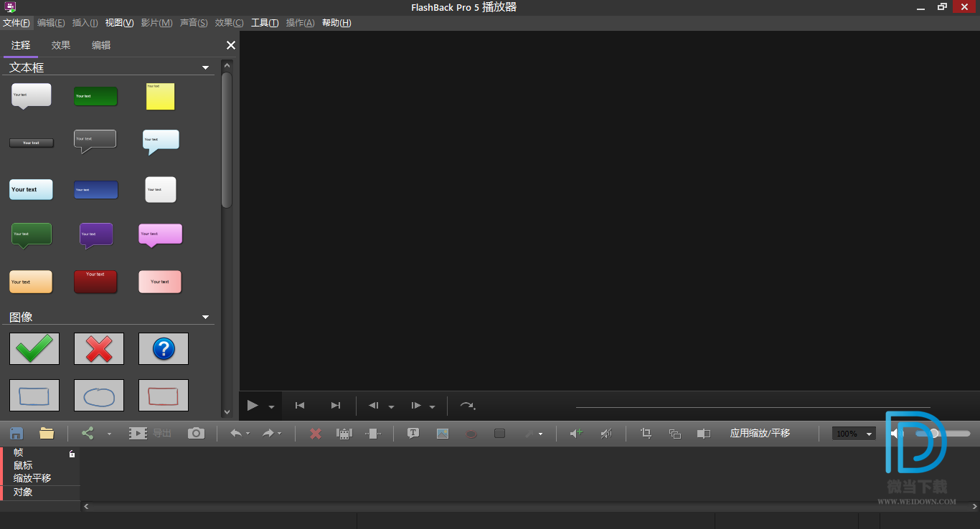Click the 应用缩放/平移 button
The width and height of the screenshot is (980, 529).
[760, 433]
